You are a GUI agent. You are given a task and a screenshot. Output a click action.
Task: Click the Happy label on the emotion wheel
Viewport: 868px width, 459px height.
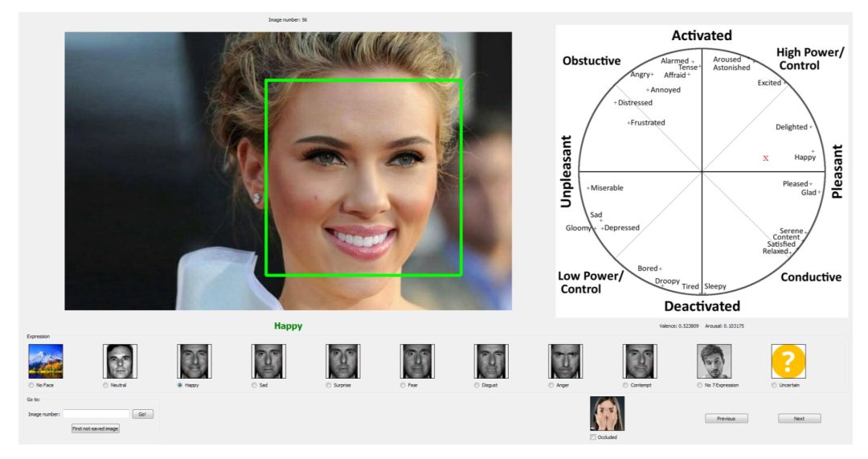[805, 158]
